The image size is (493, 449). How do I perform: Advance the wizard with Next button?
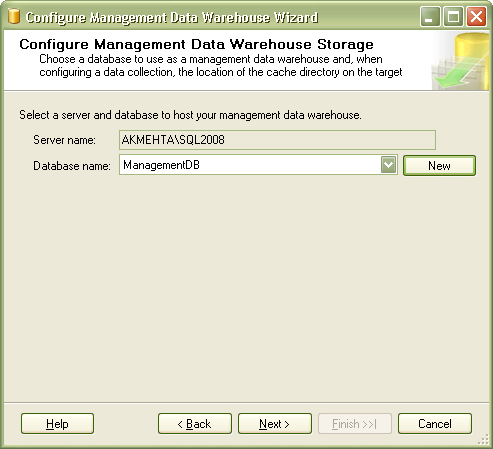click(x=275, y=424)
